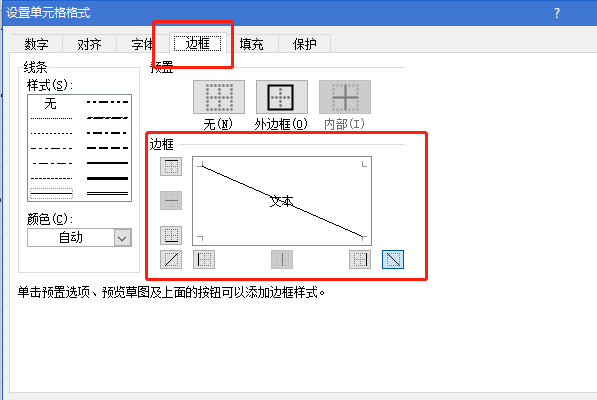The image size is (597, 400).
Task: Apply the bottom border button
Action: (x=171, y=235)
